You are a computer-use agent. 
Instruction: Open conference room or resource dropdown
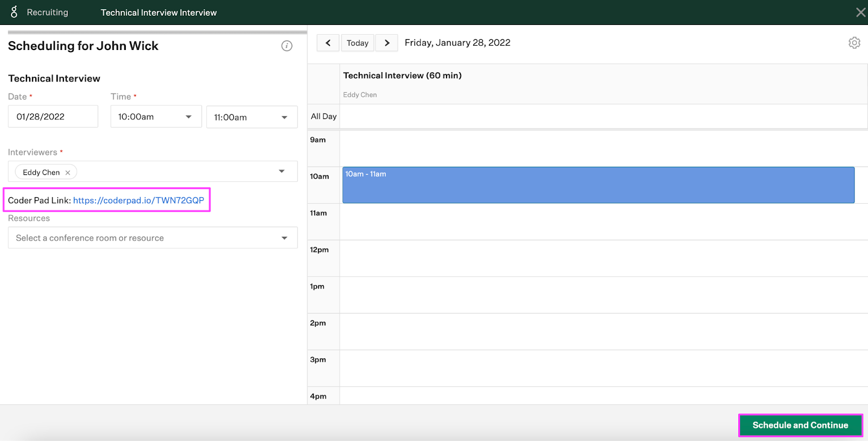pyautogui.click(x=153, y=238)
